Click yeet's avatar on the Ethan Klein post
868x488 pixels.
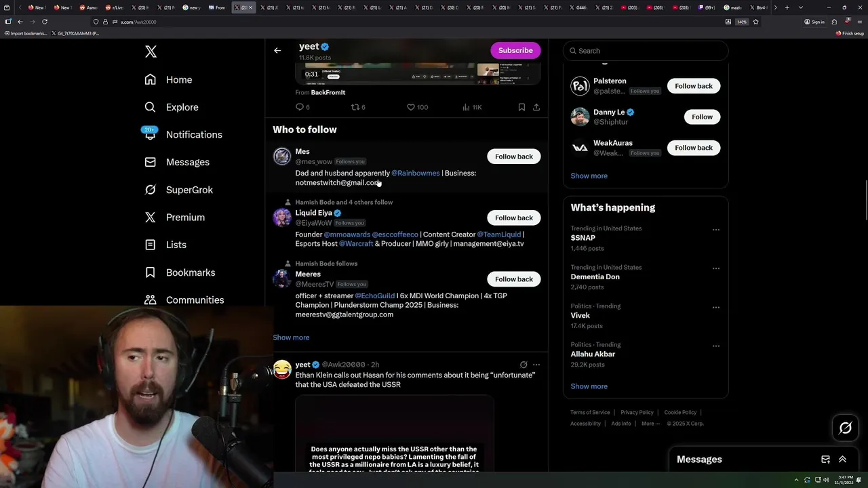pos(282,369)
